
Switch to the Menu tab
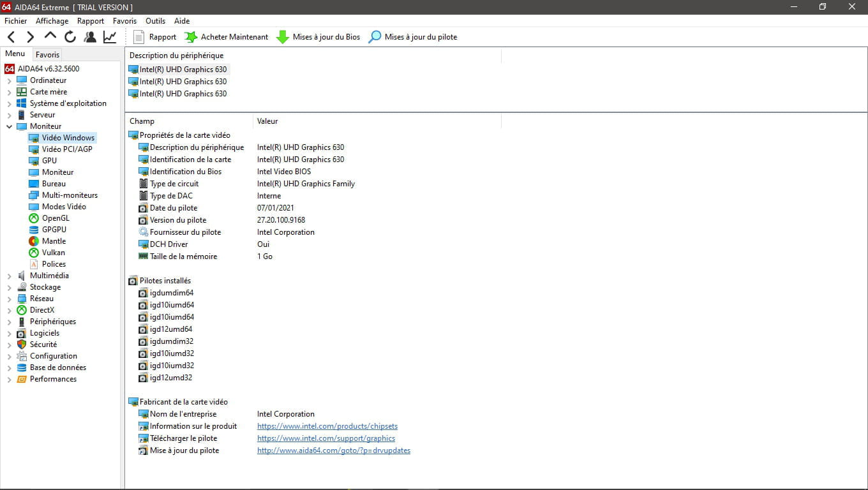[15, 54]
